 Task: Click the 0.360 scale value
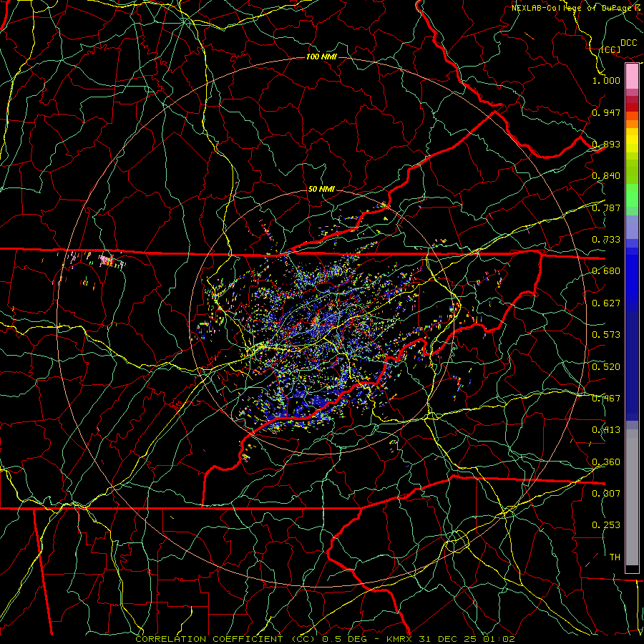[606, 462]
